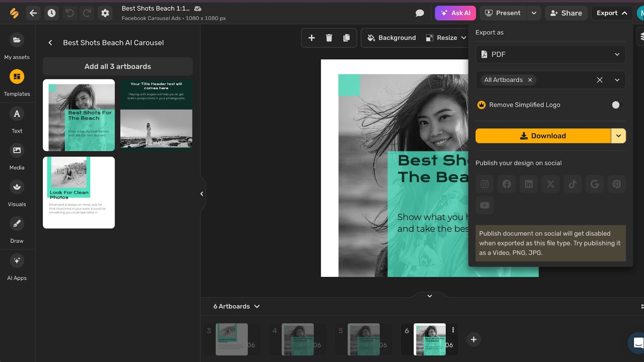Open the My assets panel
Image resolution: width=644 pixels, height=362 pixels.
click(17, 45)
